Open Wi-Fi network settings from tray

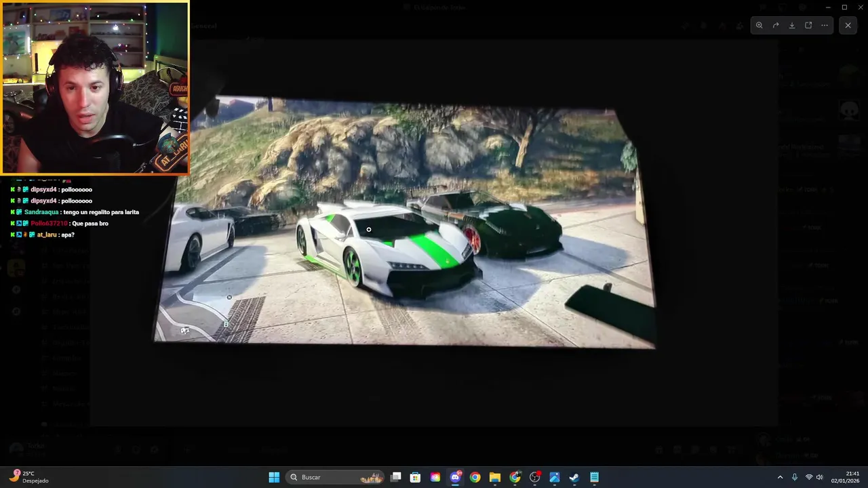pyautogui.click(x=809, y=477)
